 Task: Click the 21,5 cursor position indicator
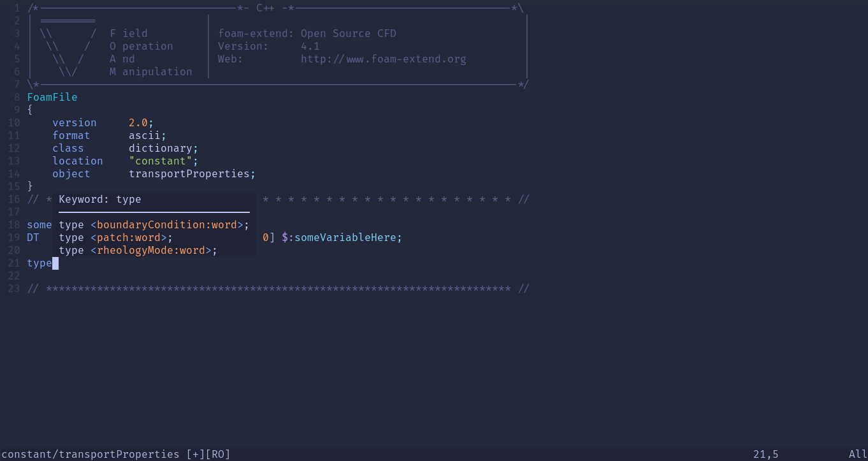click(765, 454)
